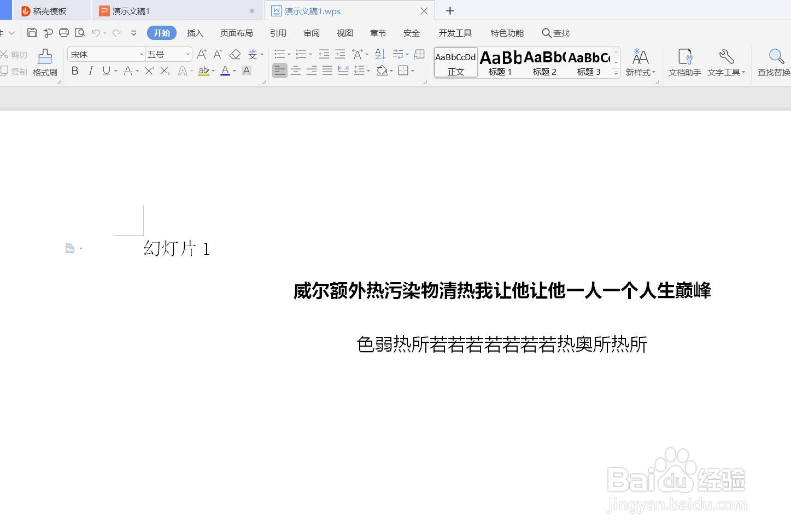Click the superscript formatting icon

pyautogui.click(x=149, y=71)
